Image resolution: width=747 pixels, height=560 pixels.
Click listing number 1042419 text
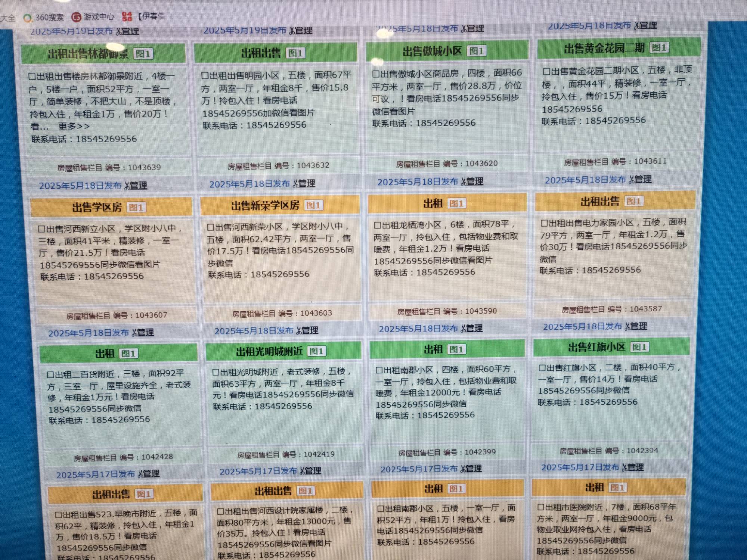[319, 454]
